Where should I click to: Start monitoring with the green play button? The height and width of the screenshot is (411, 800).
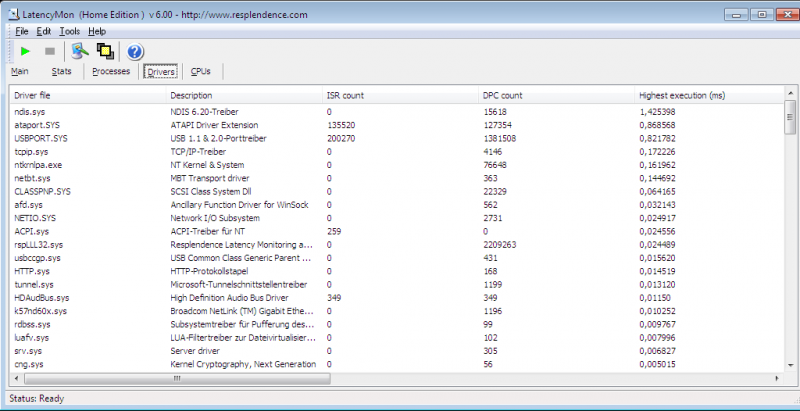pyautogui.click(x=25, y=51)
